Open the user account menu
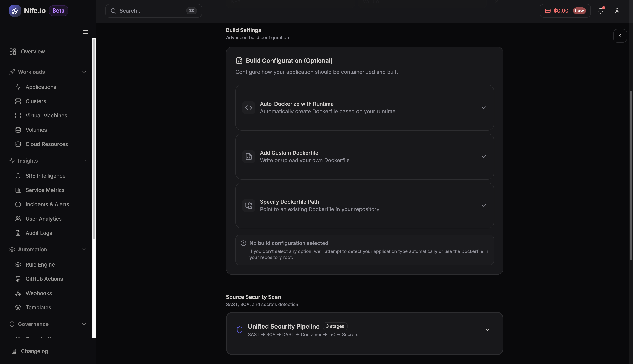Viewport: 633px width, 364px height. (617, 11)
